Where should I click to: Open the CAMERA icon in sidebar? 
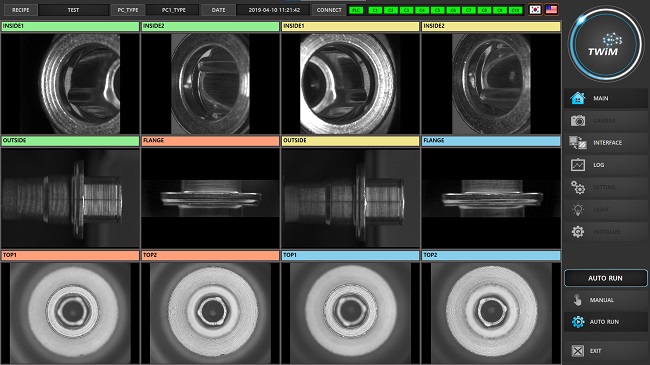pos(578,121)
